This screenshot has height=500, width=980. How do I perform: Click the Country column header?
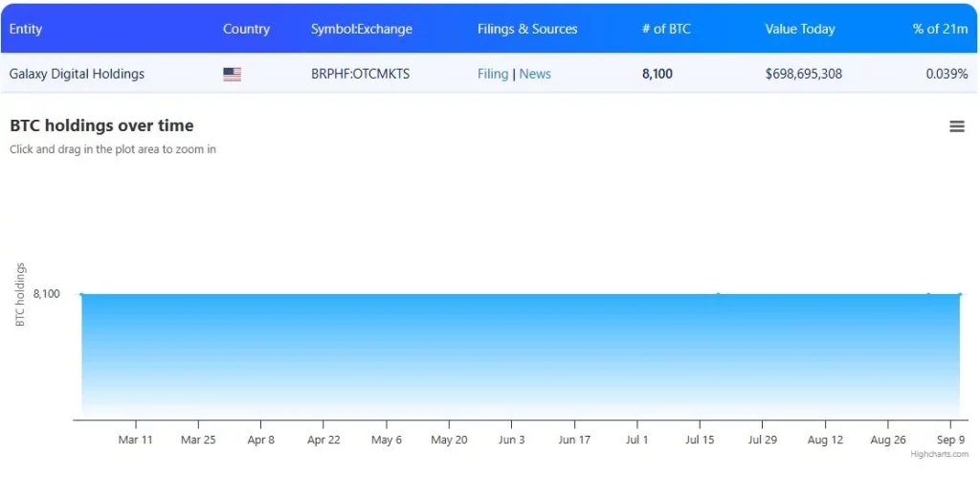coord(246,29)
